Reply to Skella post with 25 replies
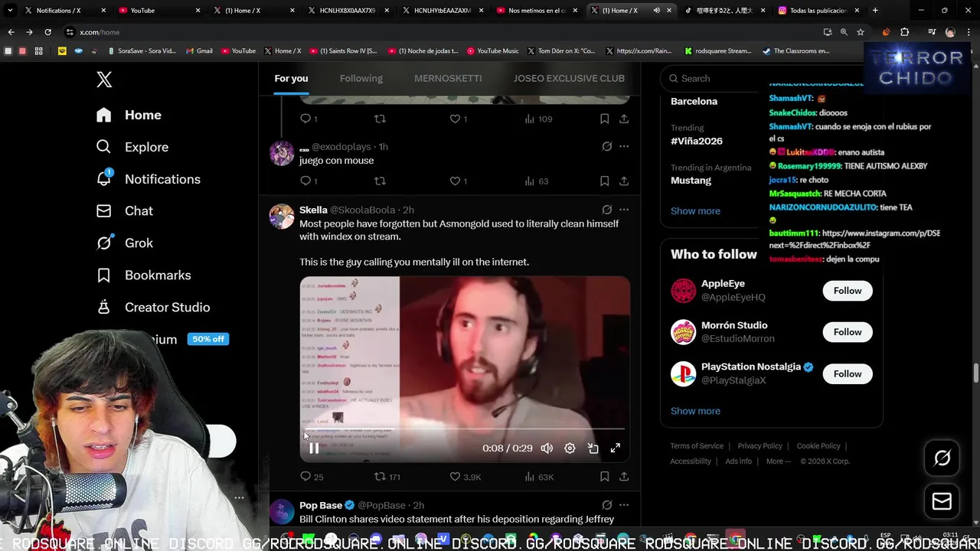 click(x=311, y=477)
